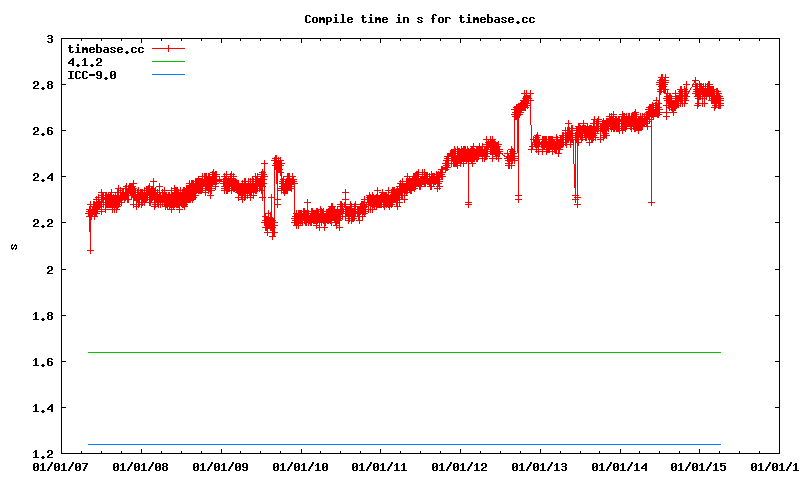800x480 pixels.
Task: Click the red legend line sample for timebase.cc
Action: [170, 48]
